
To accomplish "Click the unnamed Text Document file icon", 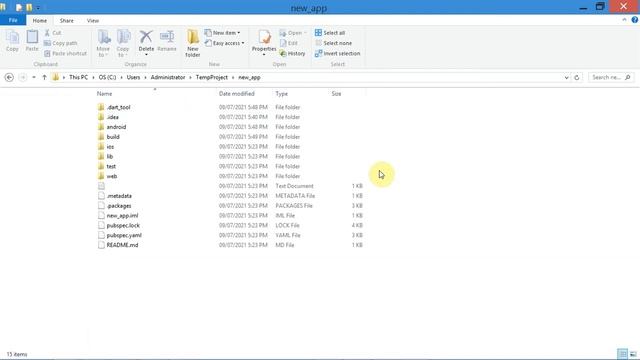I will (x=101, y=186).
